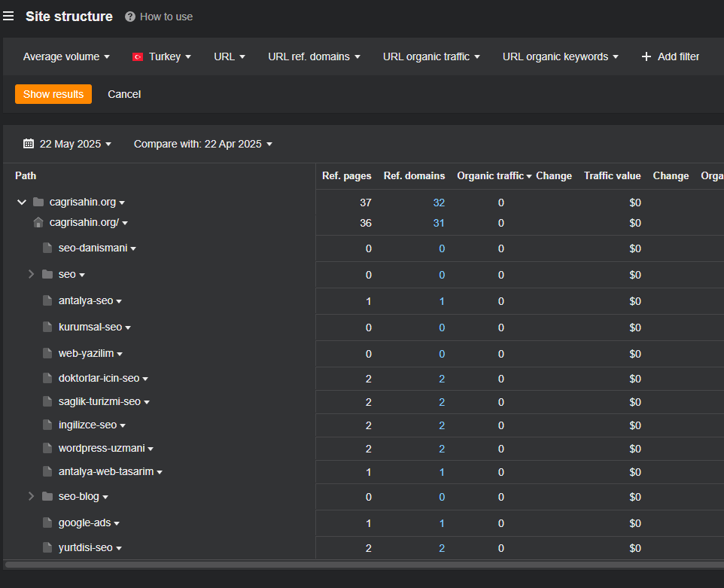724x588 pixels.
Task: Click the page icon for antalya-seo
Action: 47,300
